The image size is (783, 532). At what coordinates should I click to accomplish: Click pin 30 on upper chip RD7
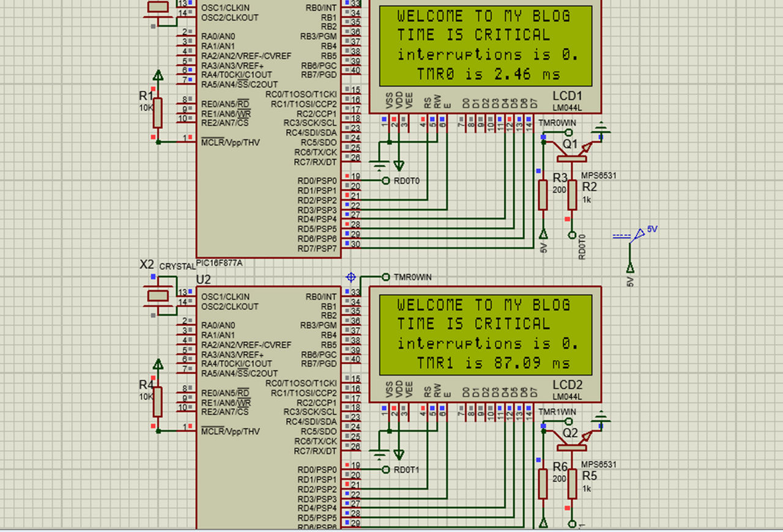tap(355, 244)
